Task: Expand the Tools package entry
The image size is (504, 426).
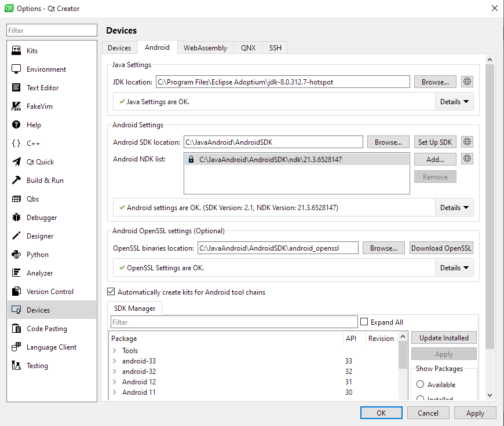Action: 114,351
